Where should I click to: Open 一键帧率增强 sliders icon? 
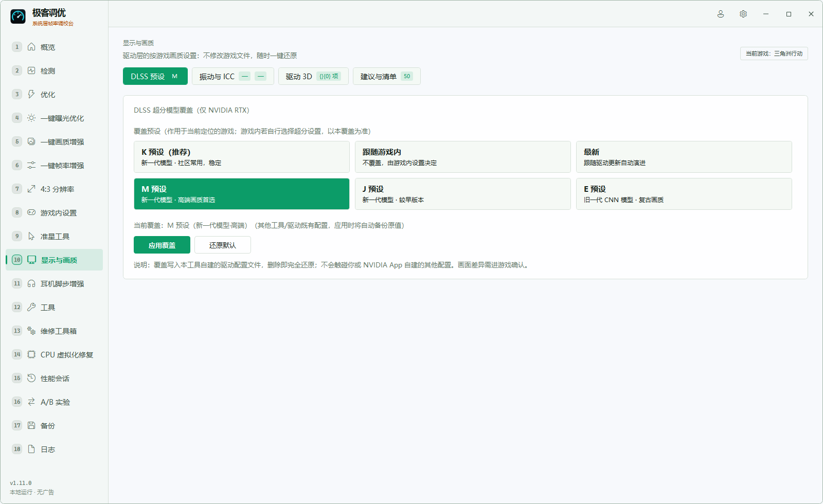pos(31,165)
